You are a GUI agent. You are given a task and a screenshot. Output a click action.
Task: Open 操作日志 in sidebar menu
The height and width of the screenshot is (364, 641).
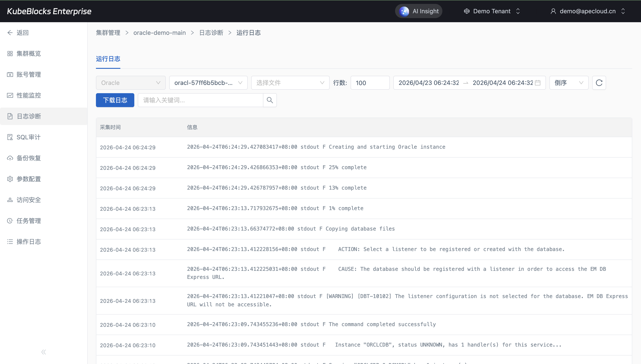point(29,242)
